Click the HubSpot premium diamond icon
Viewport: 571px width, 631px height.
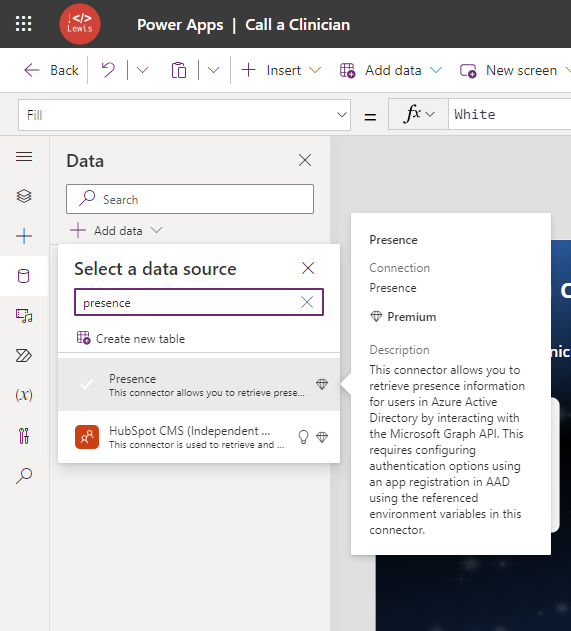tap(322, 437)
